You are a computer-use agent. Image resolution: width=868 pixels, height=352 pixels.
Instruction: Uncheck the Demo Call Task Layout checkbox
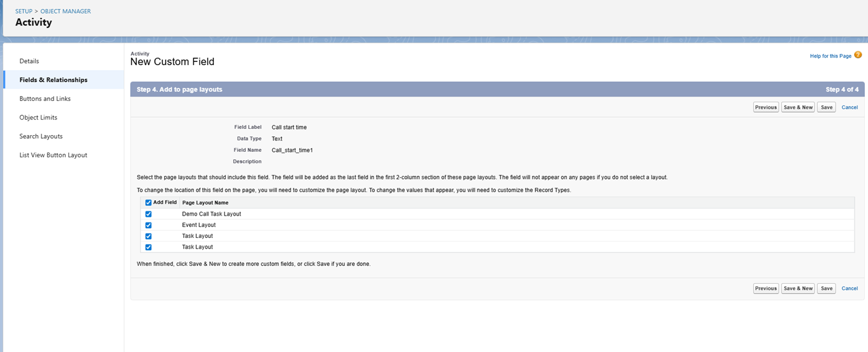[148, 214]
